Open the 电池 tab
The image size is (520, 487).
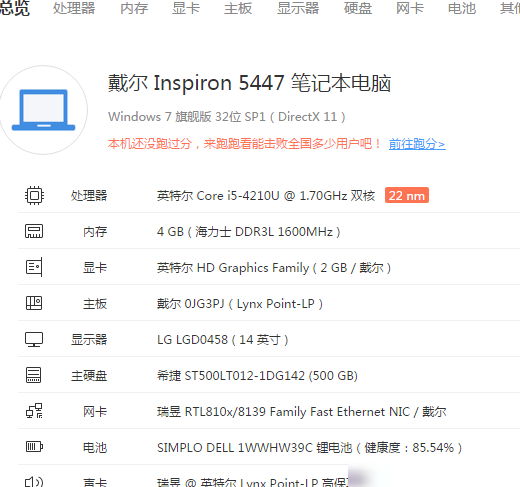(462, 8)
